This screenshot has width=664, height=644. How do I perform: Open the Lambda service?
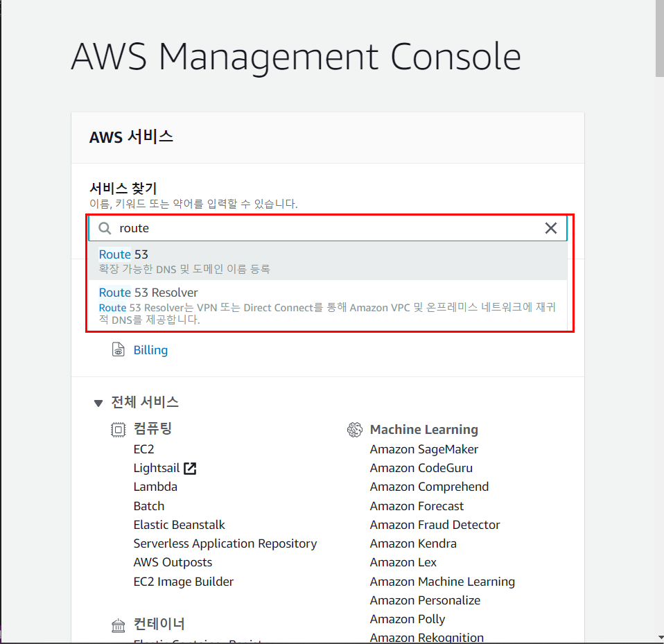(x=155, y=487)
